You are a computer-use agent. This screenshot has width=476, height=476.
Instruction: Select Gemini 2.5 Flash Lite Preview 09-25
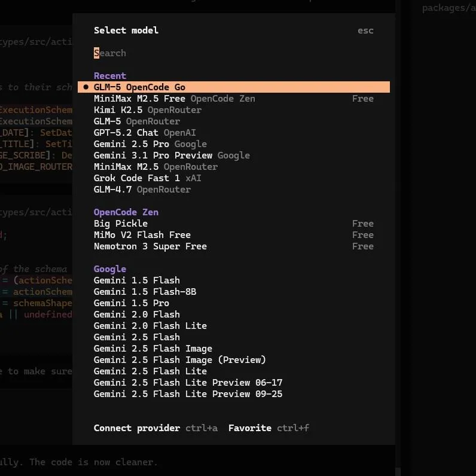click(x=234, y=393)
